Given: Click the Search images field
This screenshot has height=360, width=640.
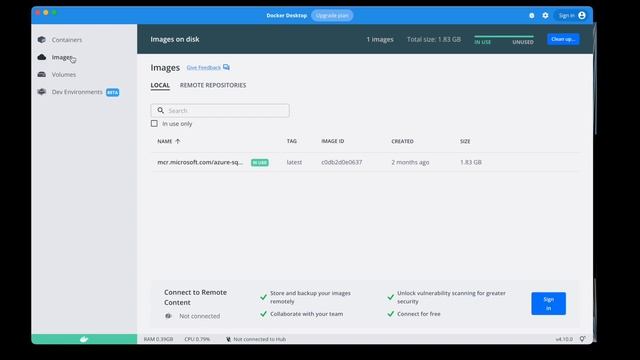Looking at the screenshot, I should (220, 111).
